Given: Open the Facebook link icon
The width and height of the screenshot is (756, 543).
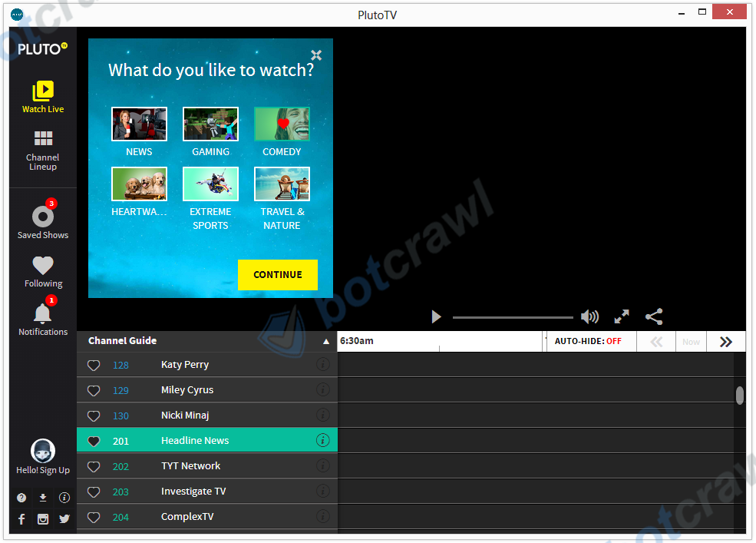Looking at the screenshot, I should click(x=21, y=519).
